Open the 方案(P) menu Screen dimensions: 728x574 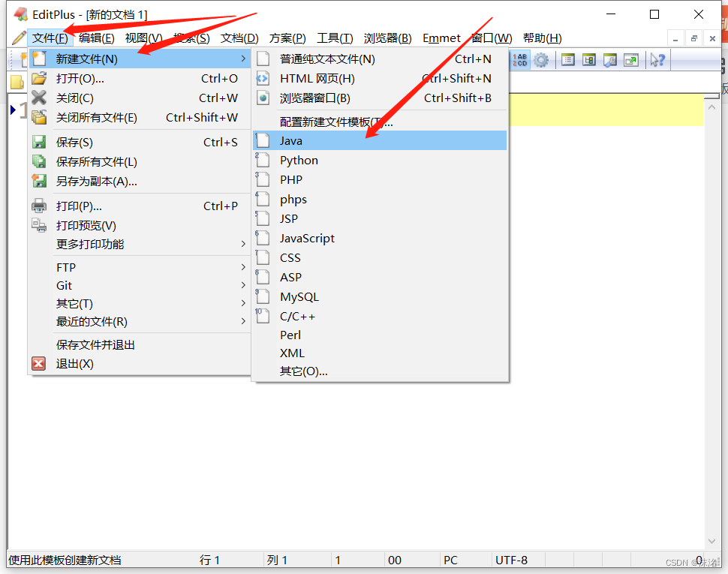click(287, 38)
